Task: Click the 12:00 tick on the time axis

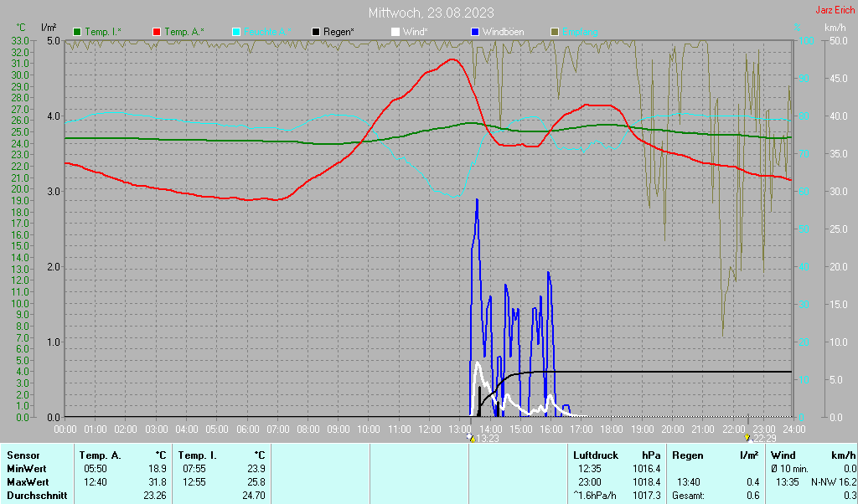Action: pyautogui.click(x=429, y=428)
